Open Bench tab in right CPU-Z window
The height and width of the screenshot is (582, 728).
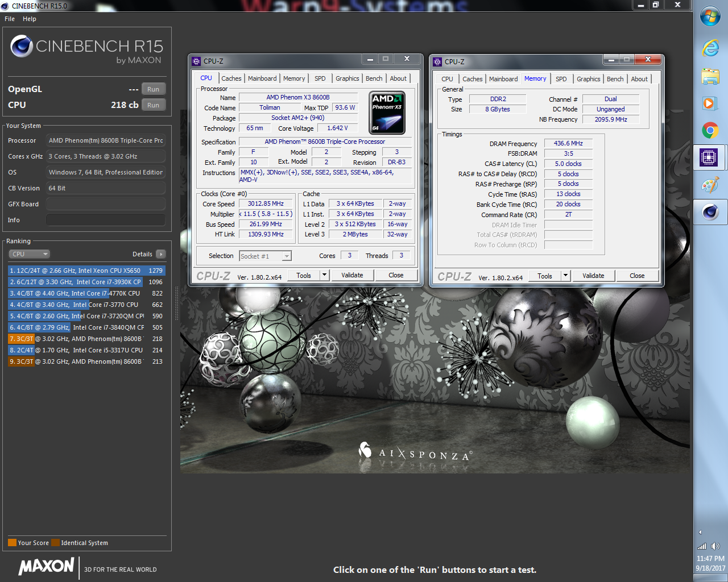pyautogui.click(x=615, y=79)
